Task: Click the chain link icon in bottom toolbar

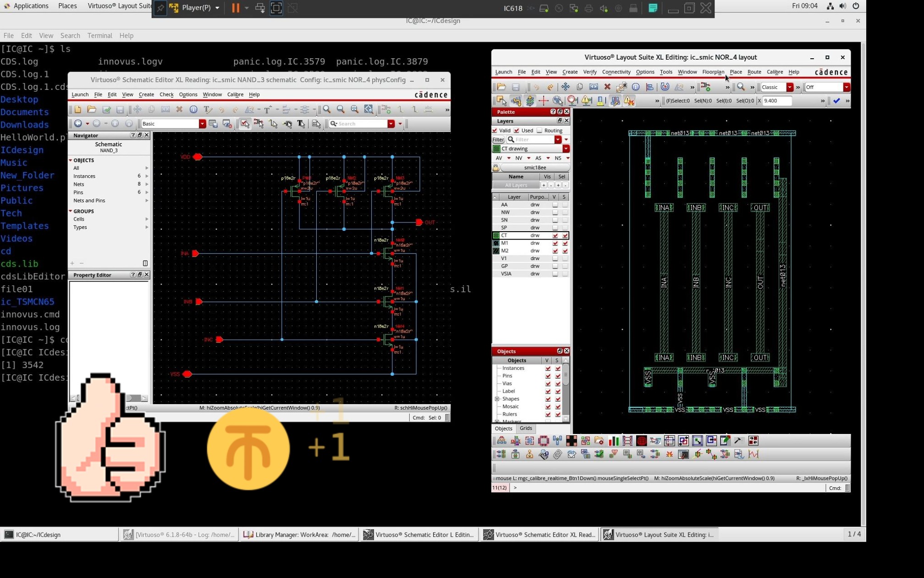Action: click(x=557, y=455)
